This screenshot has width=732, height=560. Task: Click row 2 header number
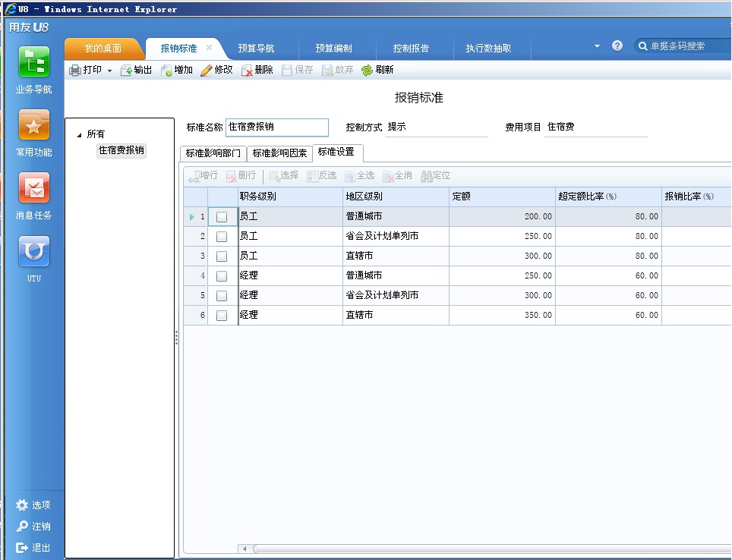[196, 237]
